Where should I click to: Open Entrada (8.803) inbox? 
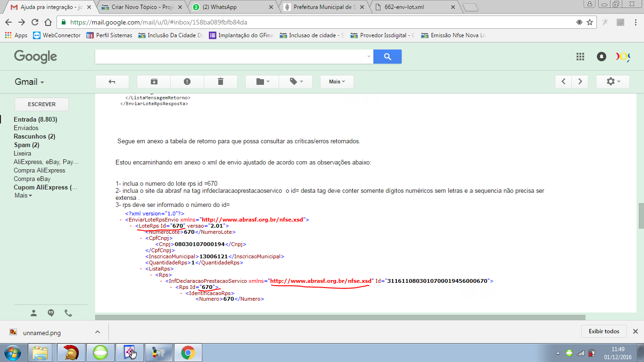35,120
